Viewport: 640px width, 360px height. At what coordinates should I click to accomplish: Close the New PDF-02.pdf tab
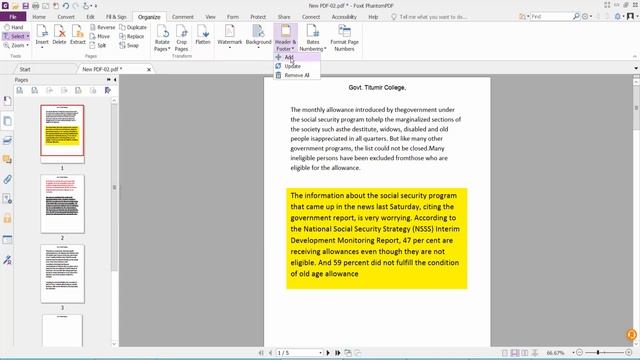(149, 69)
